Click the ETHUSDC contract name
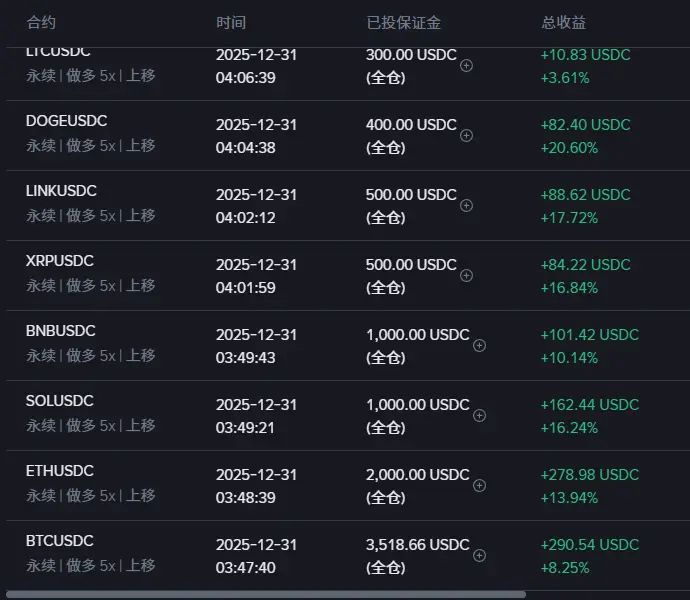This screenshot has width=690, height=600. pos(60,471)
